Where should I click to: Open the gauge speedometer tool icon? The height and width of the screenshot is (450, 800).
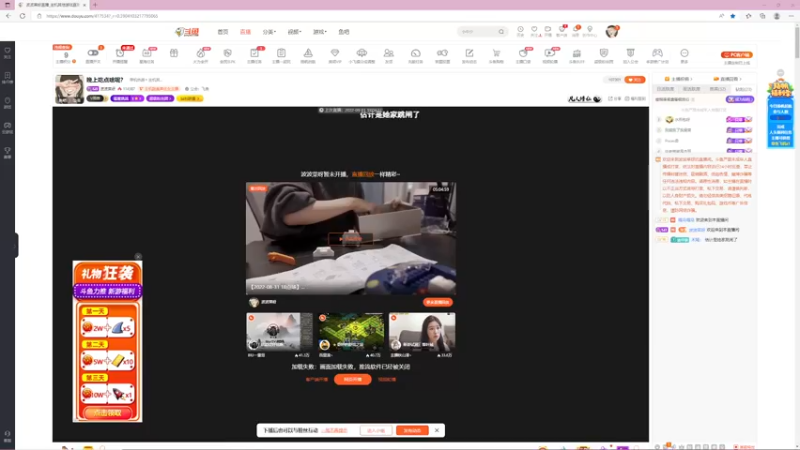click(415, 55)
